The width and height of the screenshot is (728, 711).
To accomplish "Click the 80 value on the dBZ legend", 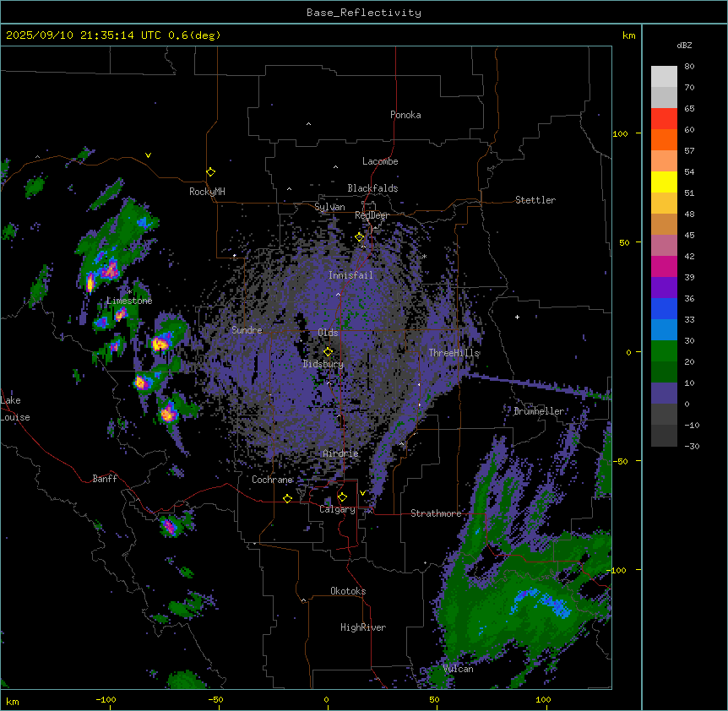I will pyautogui.click(x=689, y=67).
